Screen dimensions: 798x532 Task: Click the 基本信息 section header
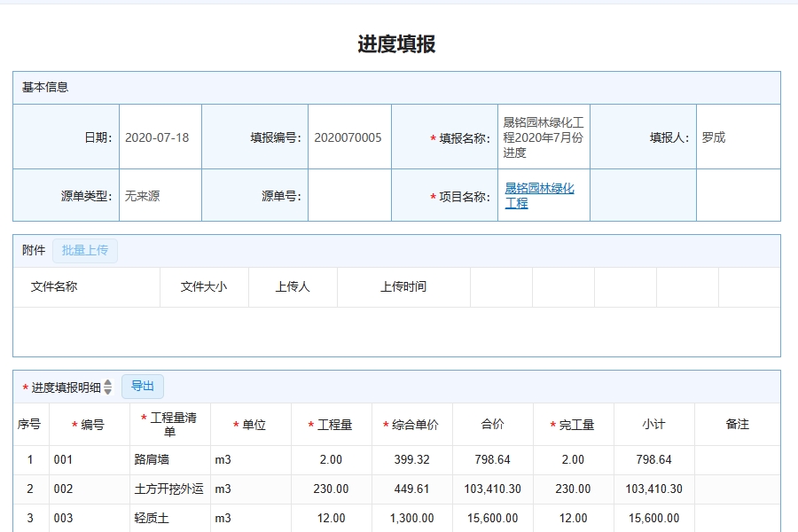pyautogui.click(x=396, y=88)
